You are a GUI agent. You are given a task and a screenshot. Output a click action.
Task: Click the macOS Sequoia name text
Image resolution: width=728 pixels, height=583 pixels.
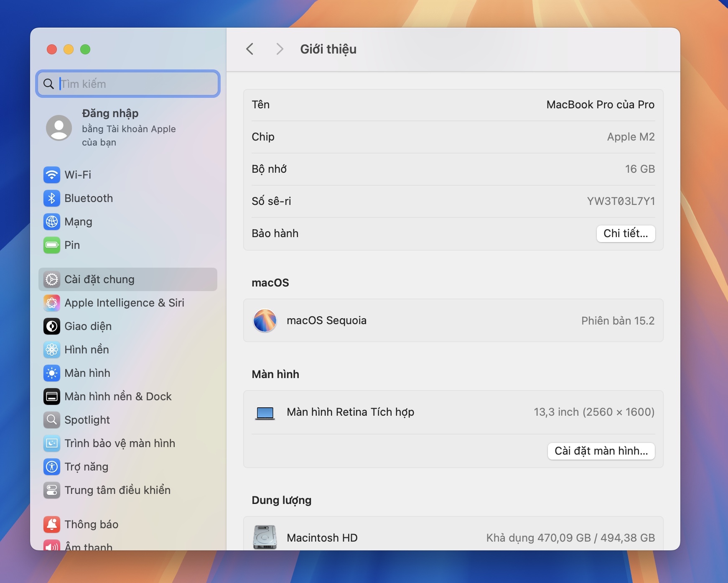point(326,321)
